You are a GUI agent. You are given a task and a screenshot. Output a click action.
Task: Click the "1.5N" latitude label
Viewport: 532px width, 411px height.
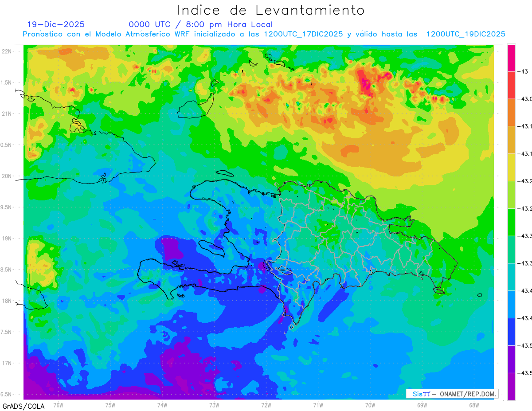[7, 82]
